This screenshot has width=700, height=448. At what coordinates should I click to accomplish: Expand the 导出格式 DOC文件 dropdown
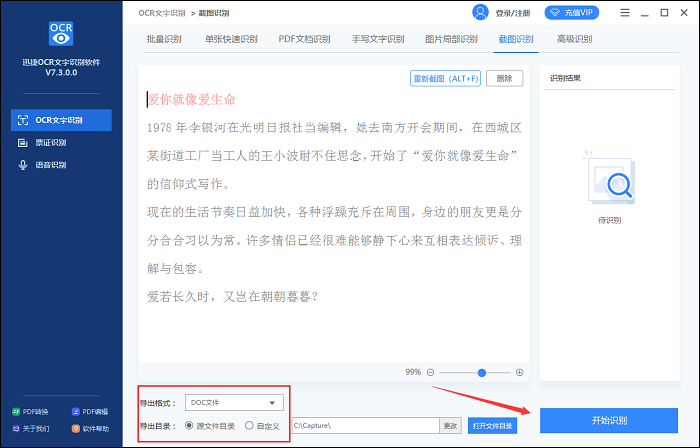[234, 403]
